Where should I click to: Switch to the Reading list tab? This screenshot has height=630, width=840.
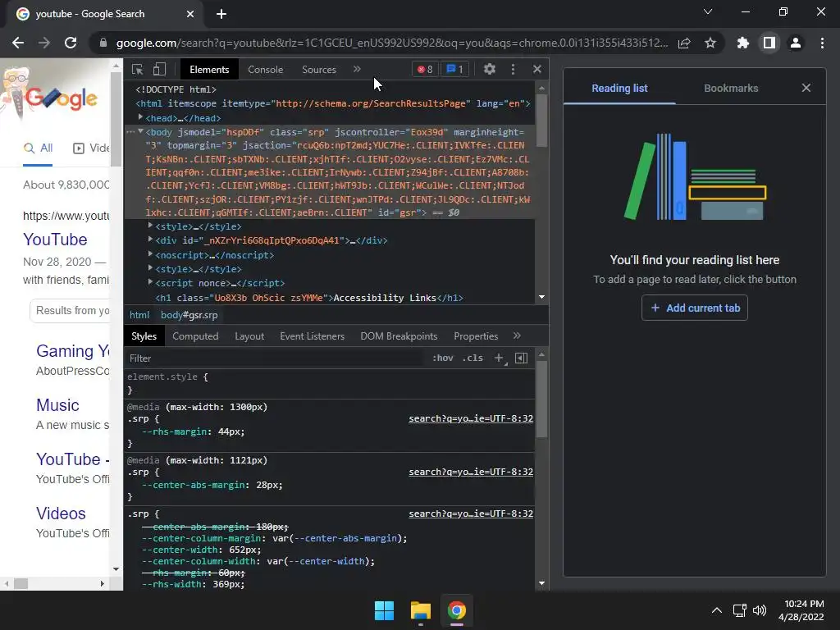point(619,88)
